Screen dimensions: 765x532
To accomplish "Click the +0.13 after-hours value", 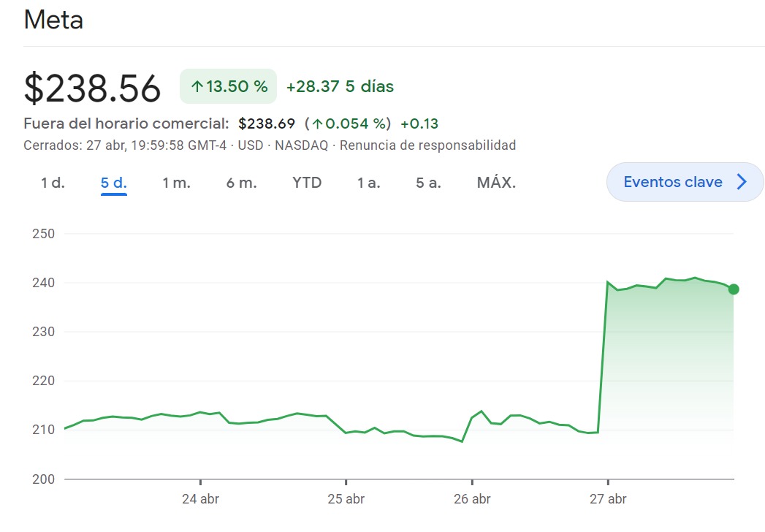I will 419,123.
